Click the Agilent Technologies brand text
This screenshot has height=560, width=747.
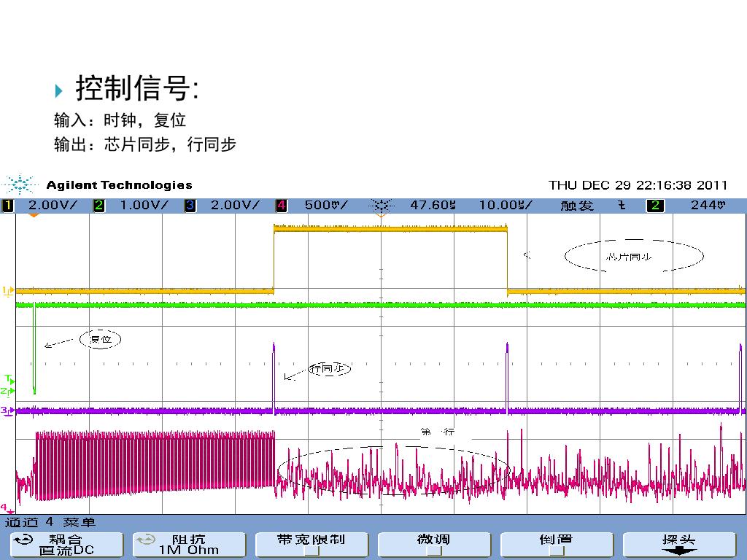coord(119,184)
